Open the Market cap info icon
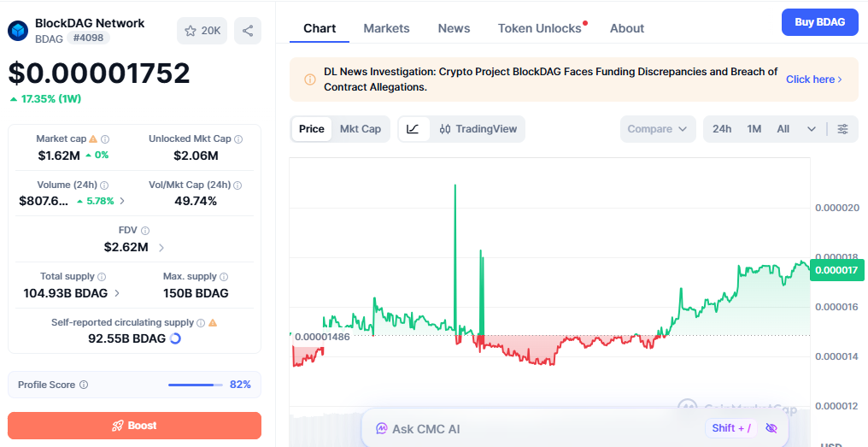 pos(104,139)
